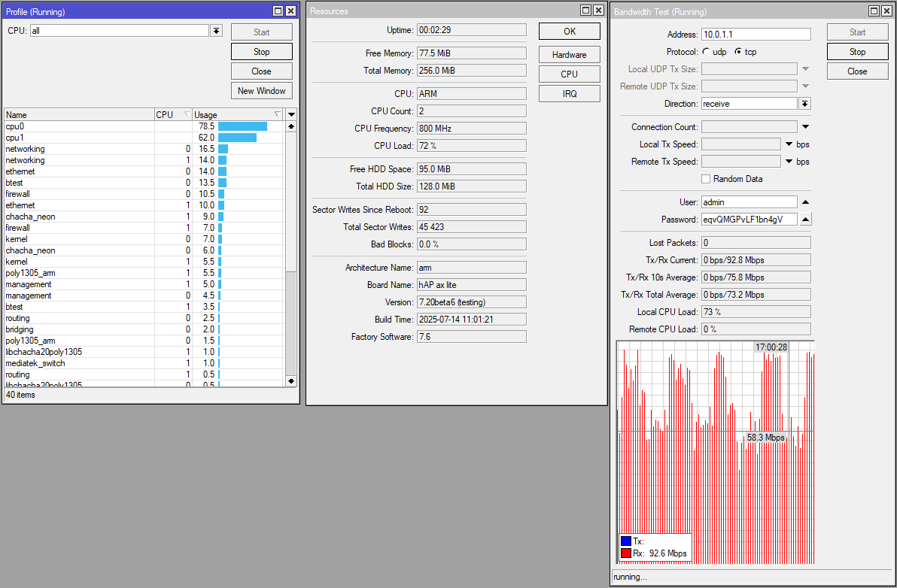This screenshot has width=897, height=588.
Task: Select the tcp protocol radio button
Action: click(x=737, y=52)
